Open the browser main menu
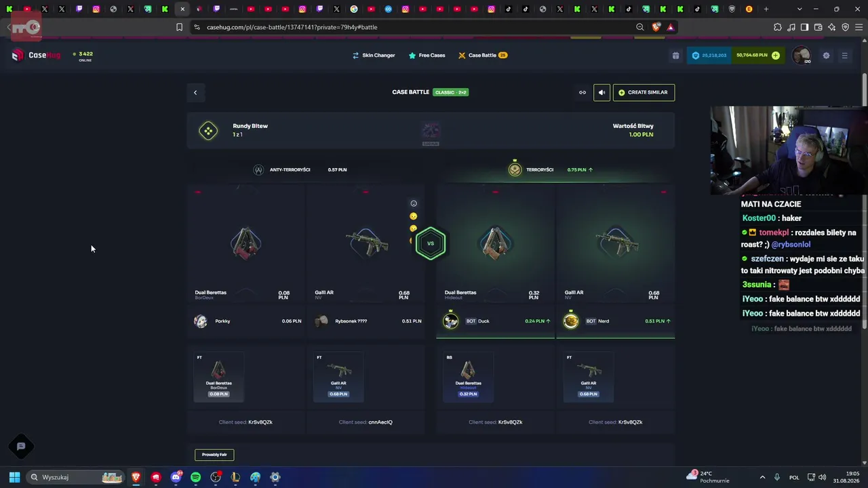 (859, 27)
